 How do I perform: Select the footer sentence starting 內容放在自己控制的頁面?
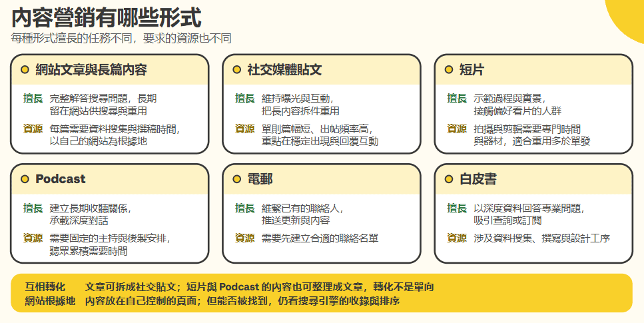(242, 301)
